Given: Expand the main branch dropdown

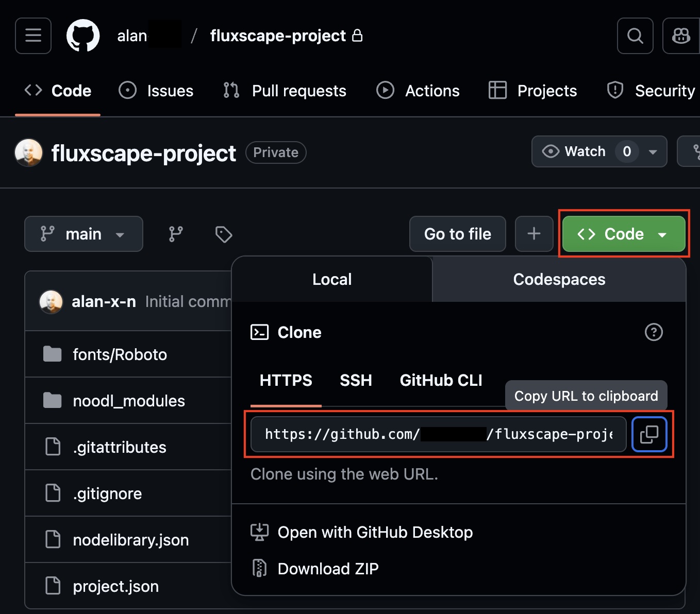Looking at the screenshot, I should [x=84, y=234].
